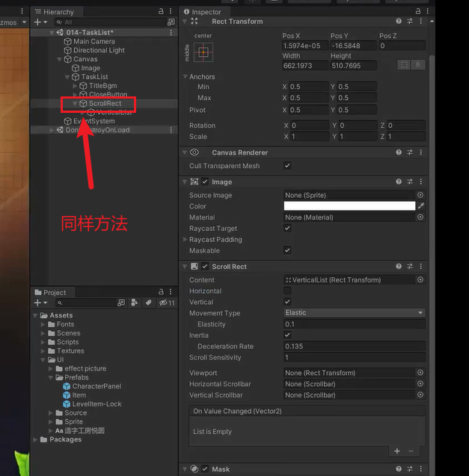Click the anchor preset box in Rect Transform
This screenshot has height=476, width=469.
pyautogui.click(x=203, y=52)
